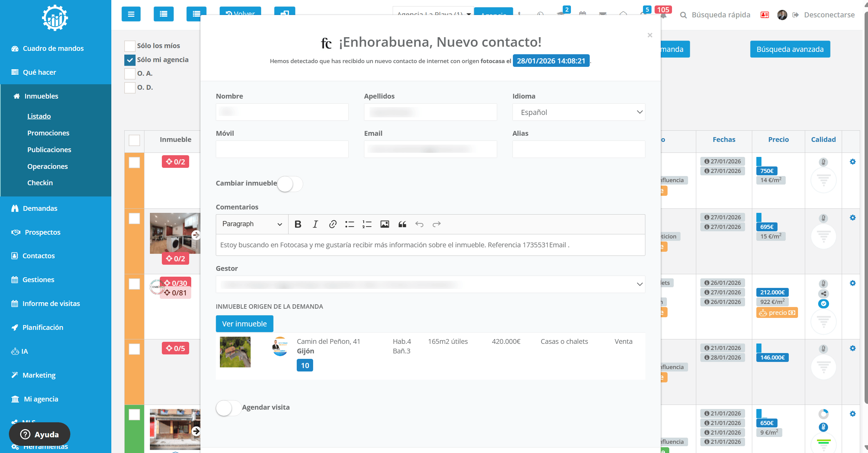Apply italic formatting in the comments toolbar

tap(315, 224)
